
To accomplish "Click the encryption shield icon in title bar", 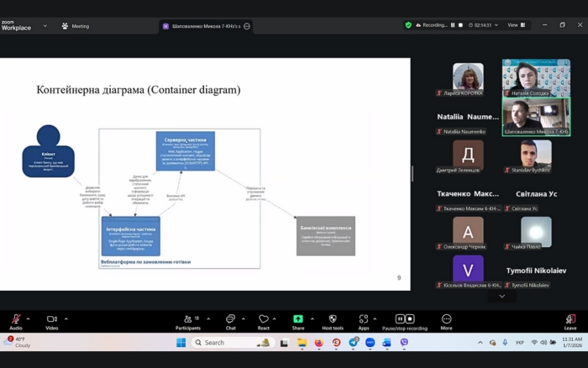I will 408,25.
